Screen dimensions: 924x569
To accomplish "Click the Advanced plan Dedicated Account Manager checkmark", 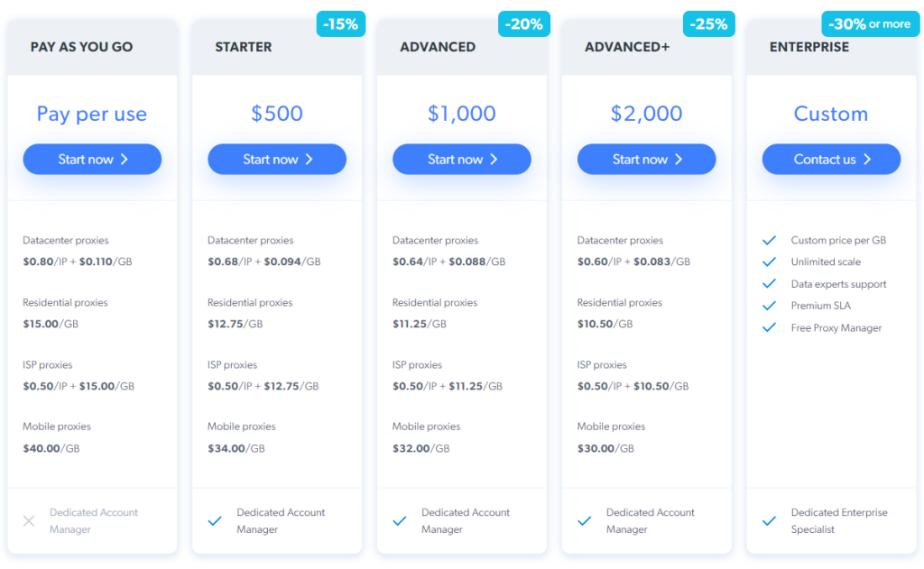I will 400,521.
